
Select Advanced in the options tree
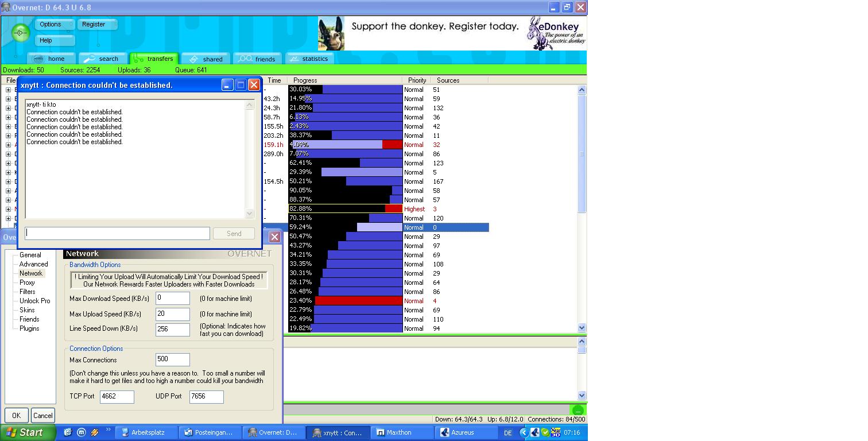pyautogui.click(x=34, y=264)
